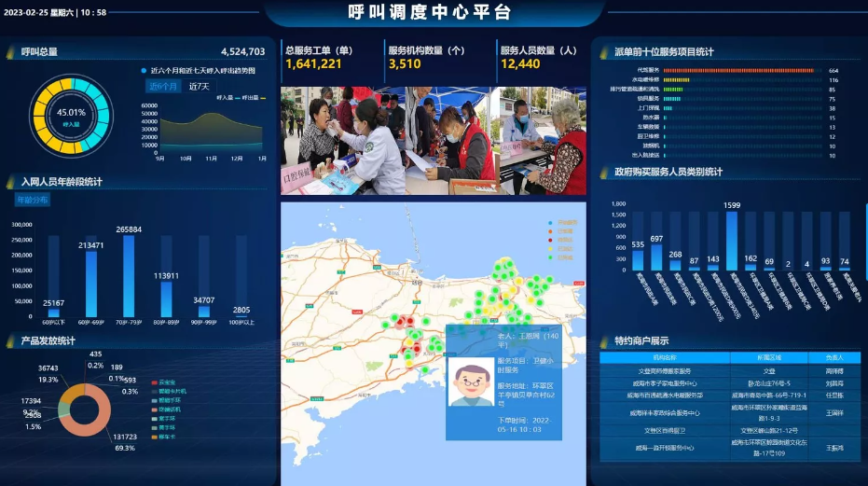Open the dental check-up photo thumbnail

click(x=343, y=140)
